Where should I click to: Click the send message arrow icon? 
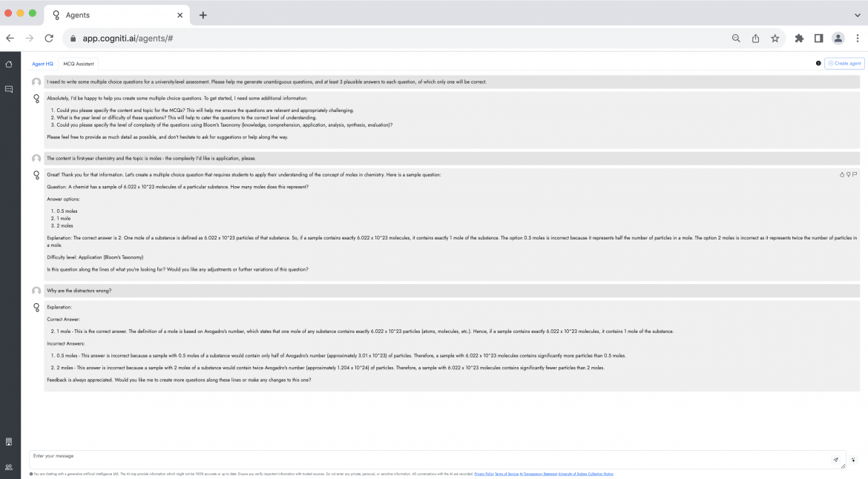click(x=836, y=460)
